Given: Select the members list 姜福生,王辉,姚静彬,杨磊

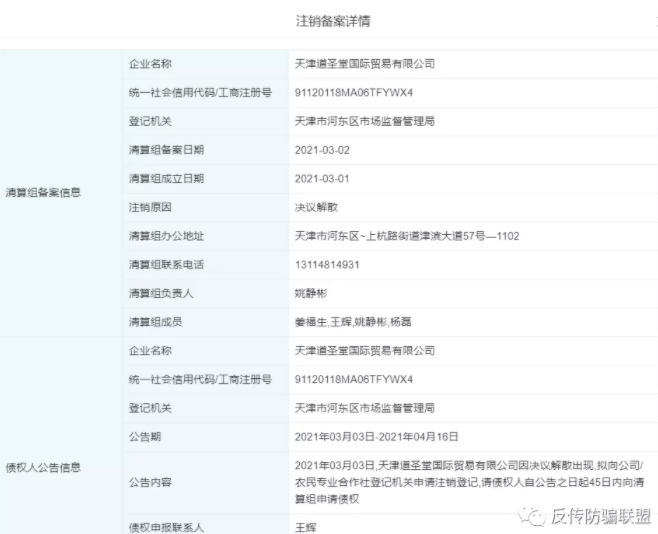Looking at the screenshot, I should tap(353, 322).
